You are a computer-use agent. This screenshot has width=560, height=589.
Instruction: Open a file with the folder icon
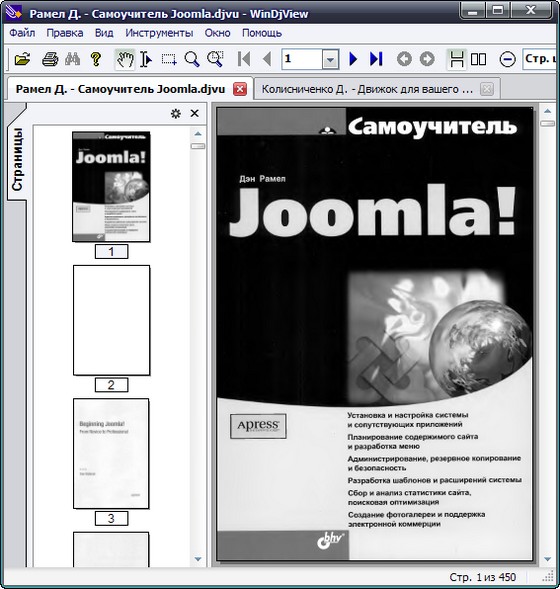tap(22, 59)
